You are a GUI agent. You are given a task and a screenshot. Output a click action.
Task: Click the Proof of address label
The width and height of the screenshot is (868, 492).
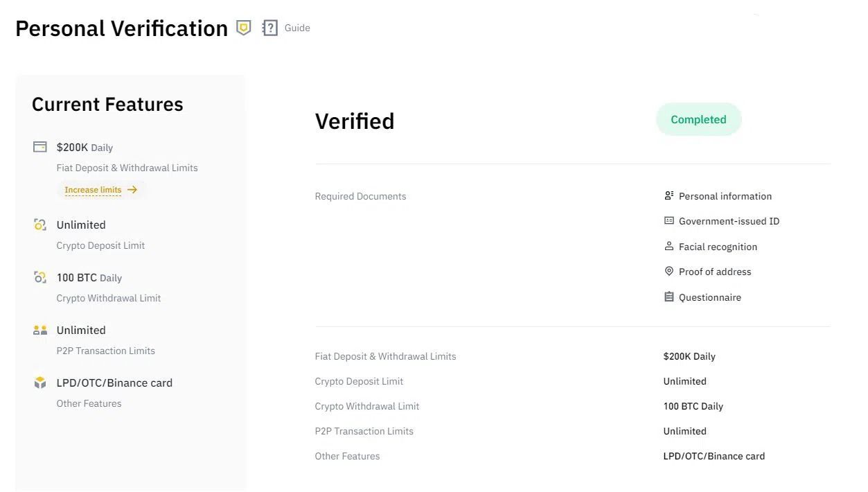715,272
